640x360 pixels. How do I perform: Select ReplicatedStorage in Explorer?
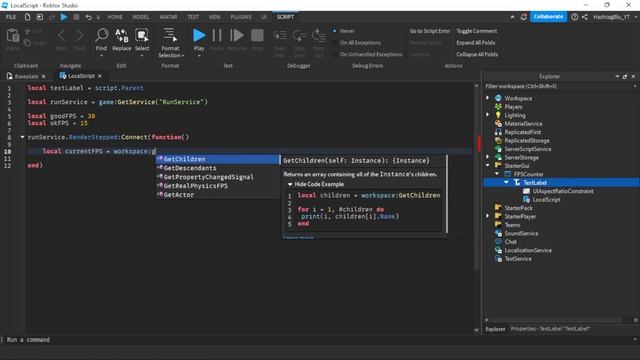[527, 141]
